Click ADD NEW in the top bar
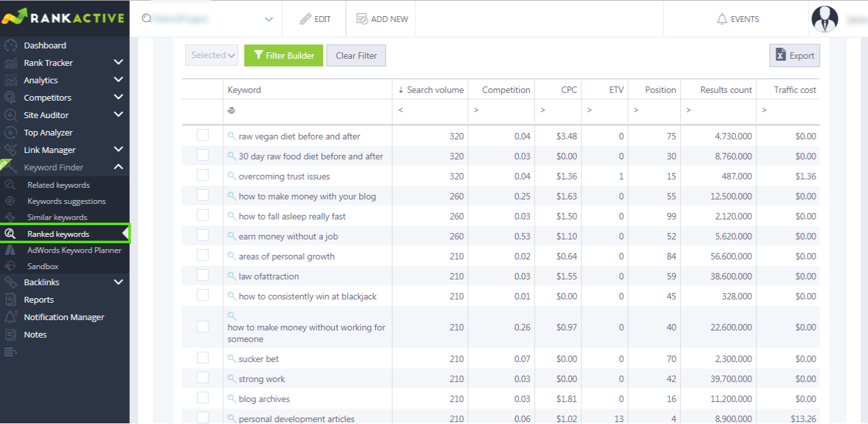Image resolution: width=868 pixels, height=424 pixels. (383, 19)
